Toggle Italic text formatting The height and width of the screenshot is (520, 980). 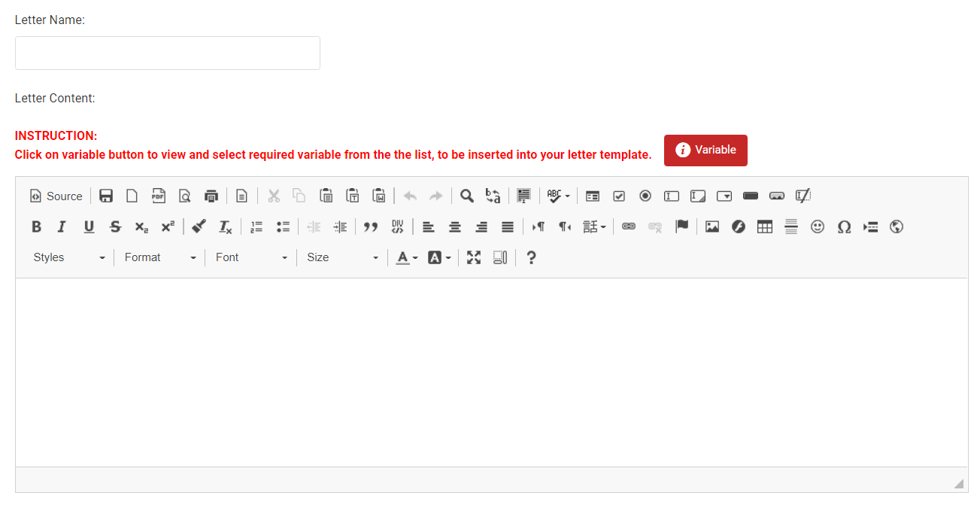(62, 227)
